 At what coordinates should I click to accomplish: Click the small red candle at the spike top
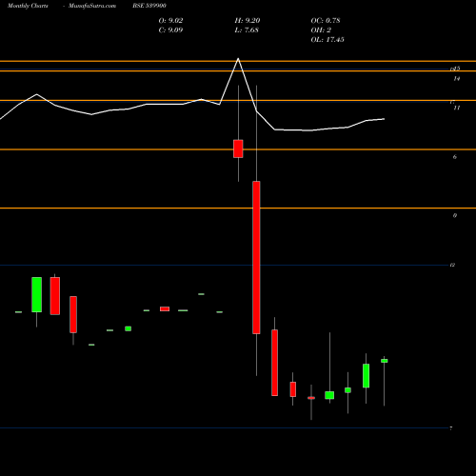[x=238, y=149]
